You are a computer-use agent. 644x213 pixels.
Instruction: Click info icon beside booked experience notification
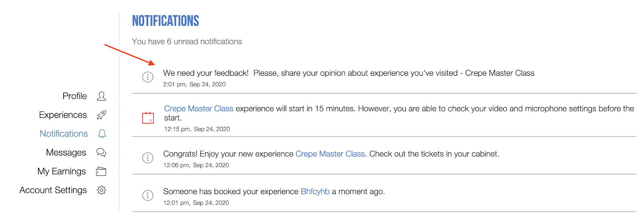pyautogui.click(x=148, y=196)
